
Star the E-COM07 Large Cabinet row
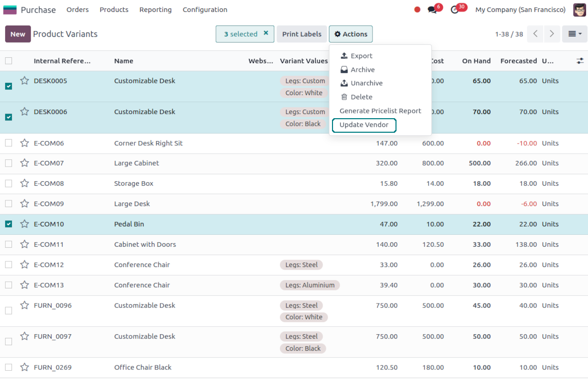pos(24,163)
